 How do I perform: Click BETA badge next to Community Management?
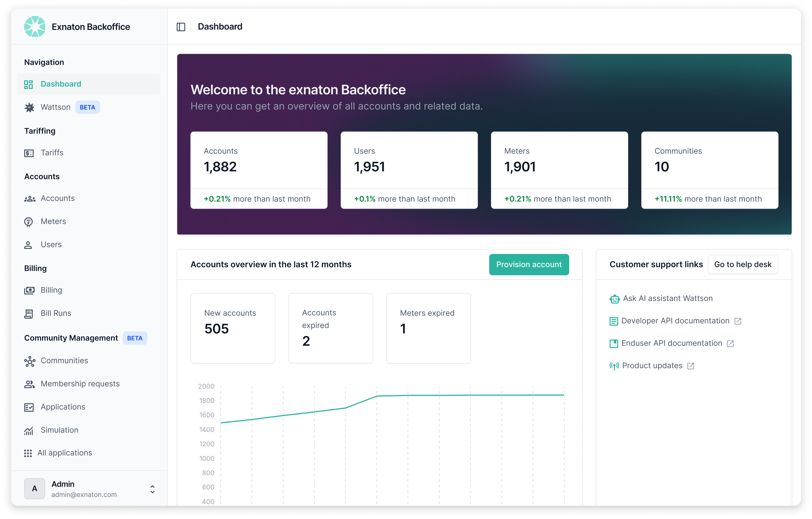135,338
